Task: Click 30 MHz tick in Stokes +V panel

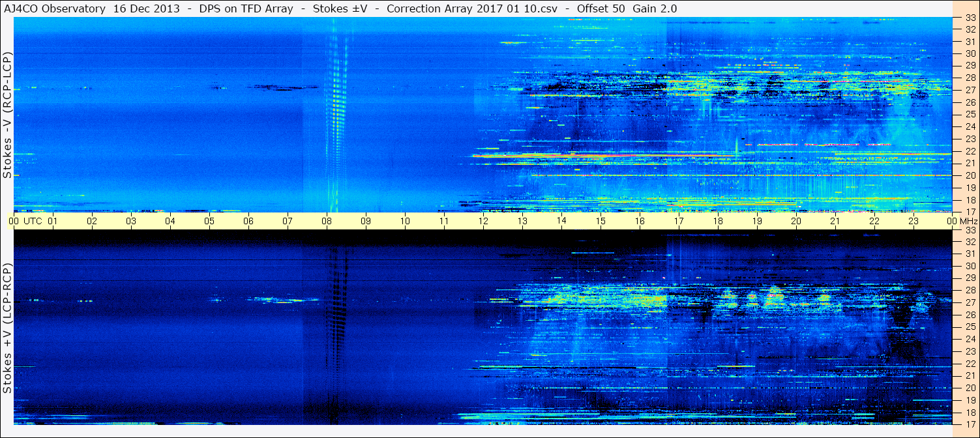Action: click(970, 266)
